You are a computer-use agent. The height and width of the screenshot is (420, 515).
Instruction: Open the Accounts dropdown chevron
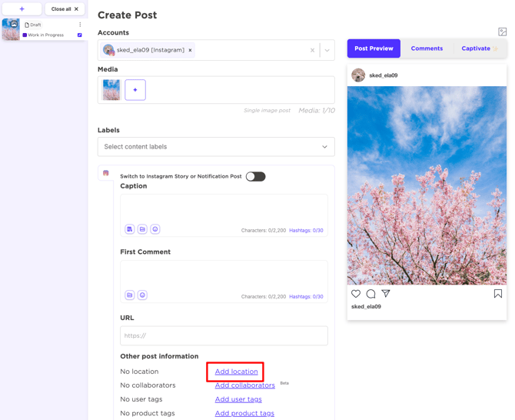coord(327,50)
